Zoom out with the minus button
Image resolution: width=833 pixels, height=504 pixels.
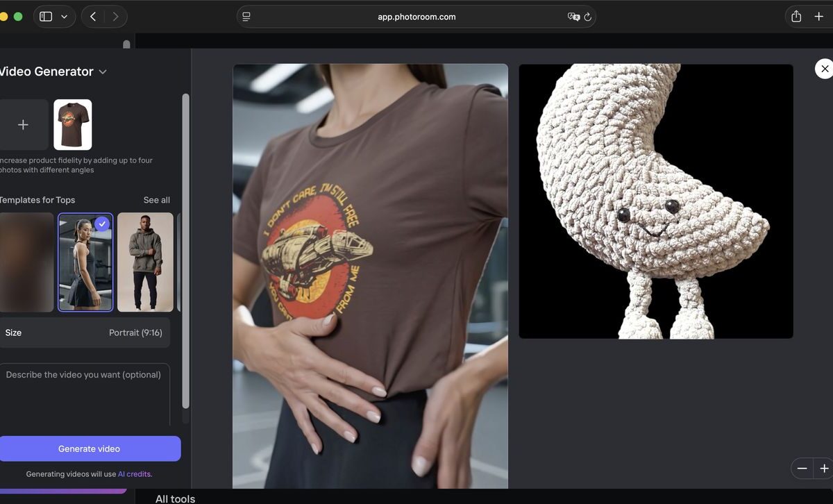click(802, 469)
